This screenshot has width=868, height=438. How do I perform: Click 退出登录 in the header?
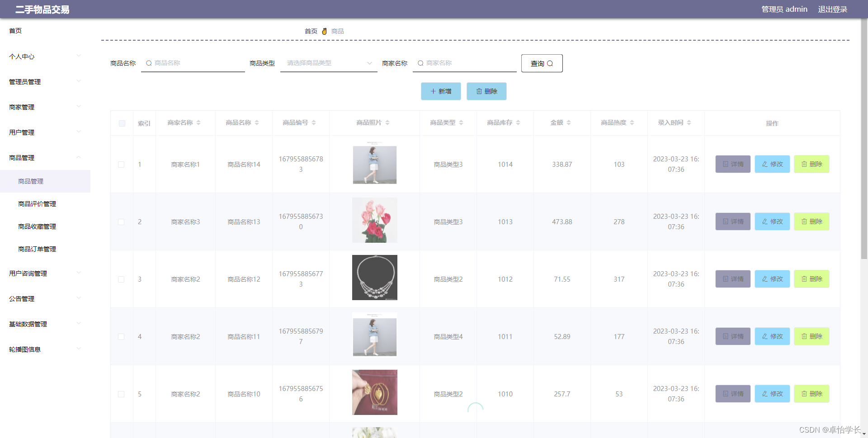click(833, 9)
